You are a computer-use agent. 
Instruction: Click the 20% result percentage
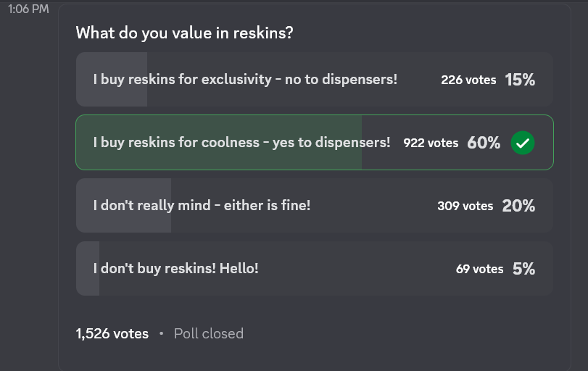click(518, 206)
